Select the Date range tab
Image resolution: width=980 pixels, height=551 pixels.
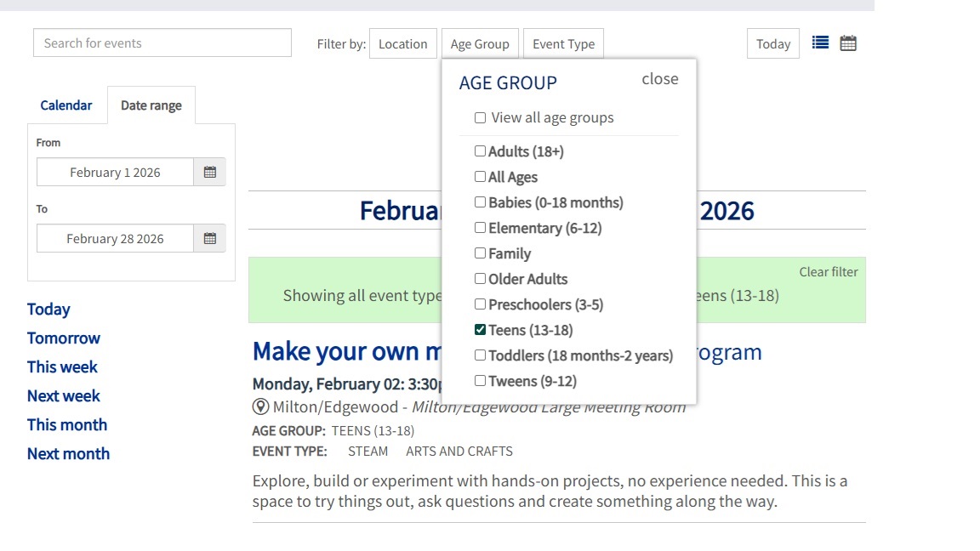(x=151, y=105)
